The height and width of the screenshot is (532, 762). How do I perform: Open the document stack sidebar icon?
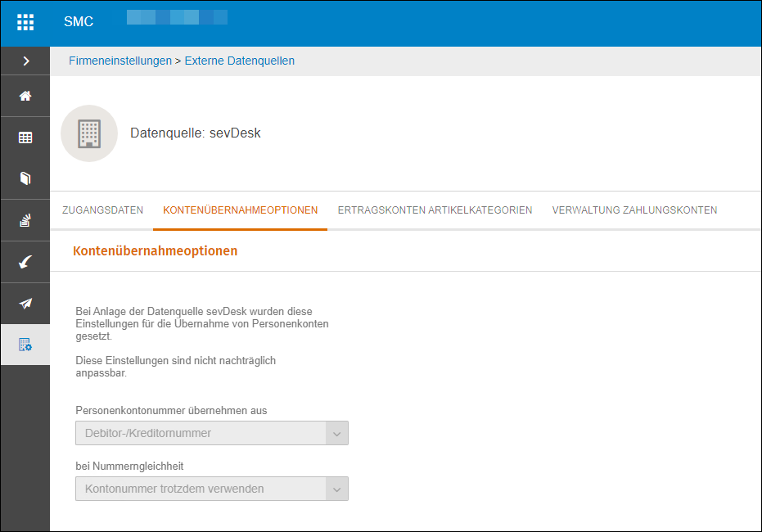(x=25, y=220)
